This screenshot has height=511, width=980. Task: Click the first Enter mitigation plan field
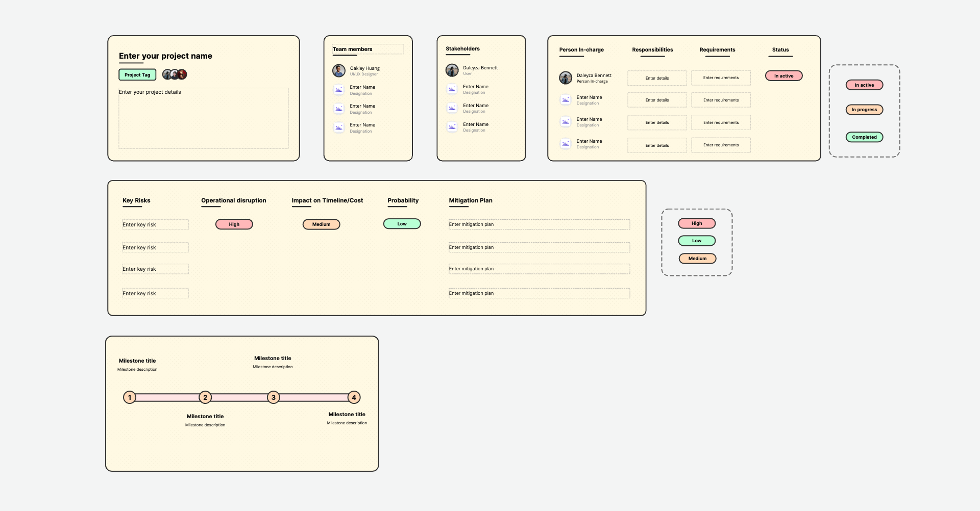pos(539,224)
